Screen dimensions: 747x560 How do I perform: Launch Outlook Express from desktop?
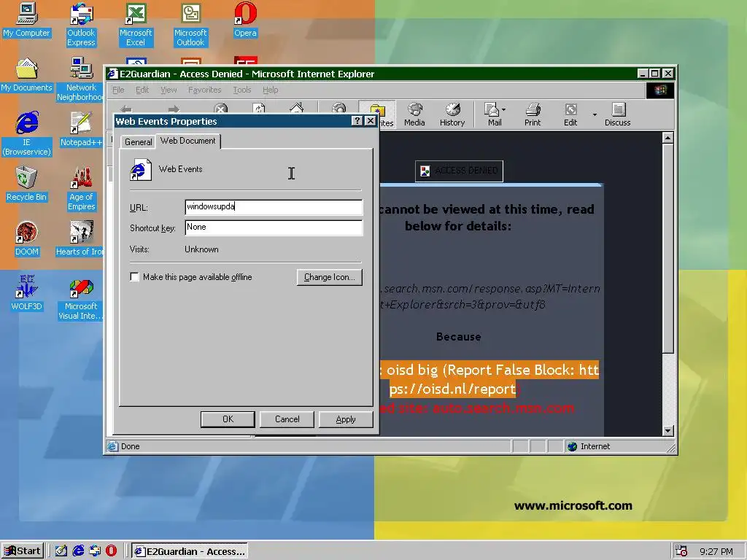click(81, 24)
